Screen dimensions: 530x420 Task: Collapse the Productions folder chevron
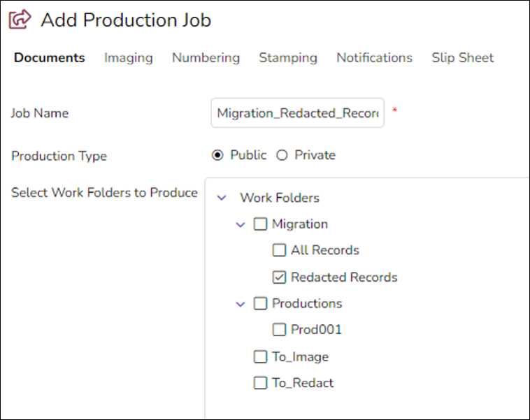point(241,304)
